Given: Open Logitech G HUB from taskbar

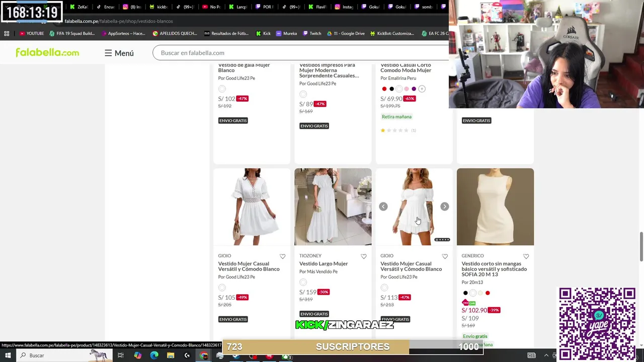Looking at the screenshot, I should 187,355.
